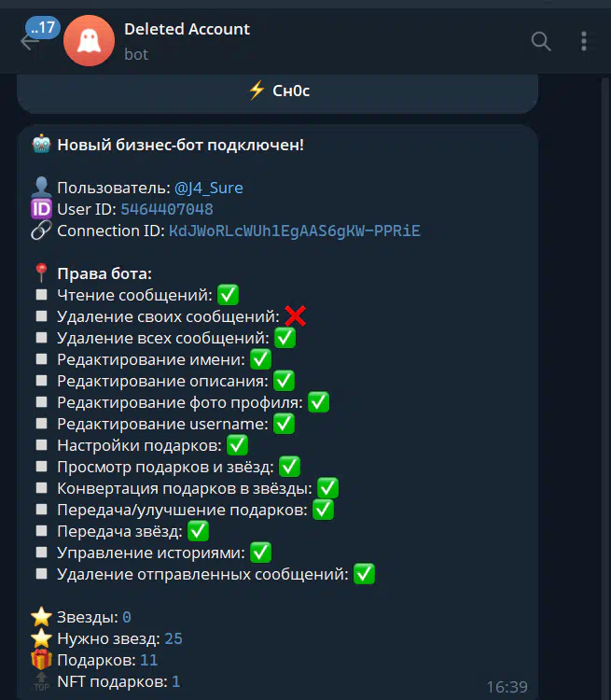Click green check next to Редактирование фото профиля
This screenshot has height=700, width=611.
click(x=319, y=401)
